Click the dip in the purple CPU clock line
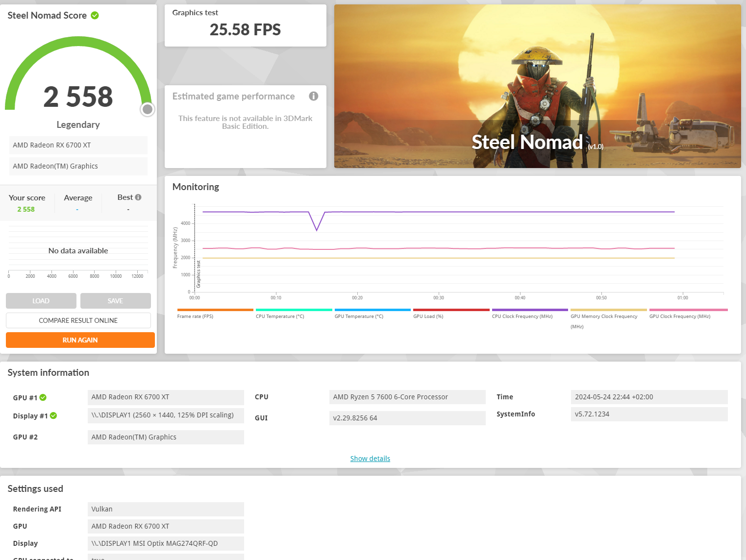Screen dimensions: 746x560 click(317, 229)
